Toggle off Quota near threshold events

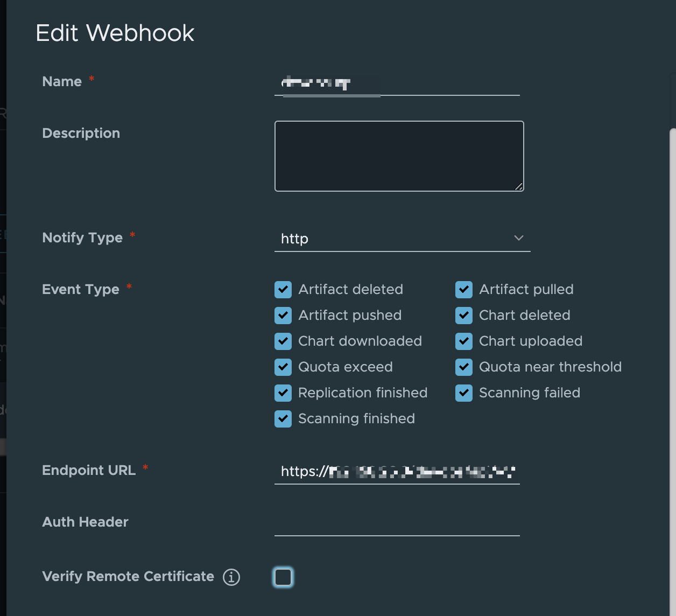click(463, 367)
